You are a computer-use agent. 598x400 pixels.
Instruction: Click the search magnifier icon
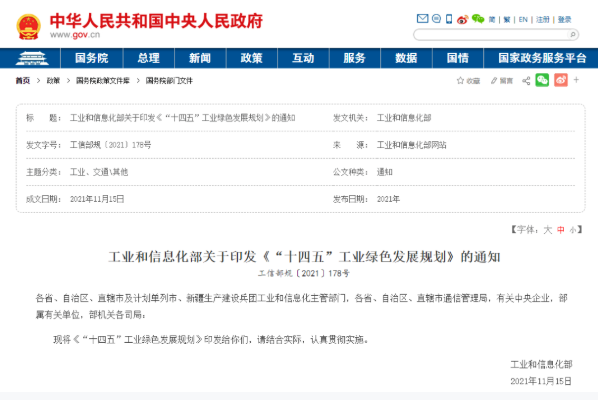pos(572,35)
